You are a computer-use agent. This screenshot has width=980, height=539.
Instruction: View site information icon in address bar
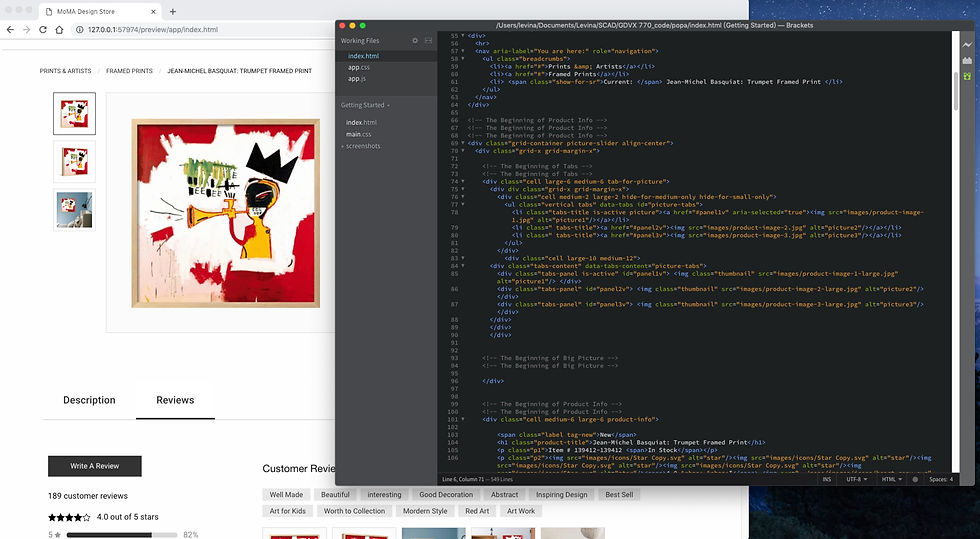(79, 29)
